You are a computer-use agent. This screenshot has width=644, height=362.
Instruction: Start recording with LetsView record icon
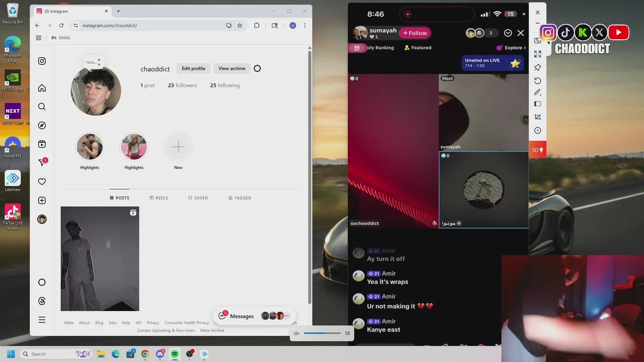537,130
